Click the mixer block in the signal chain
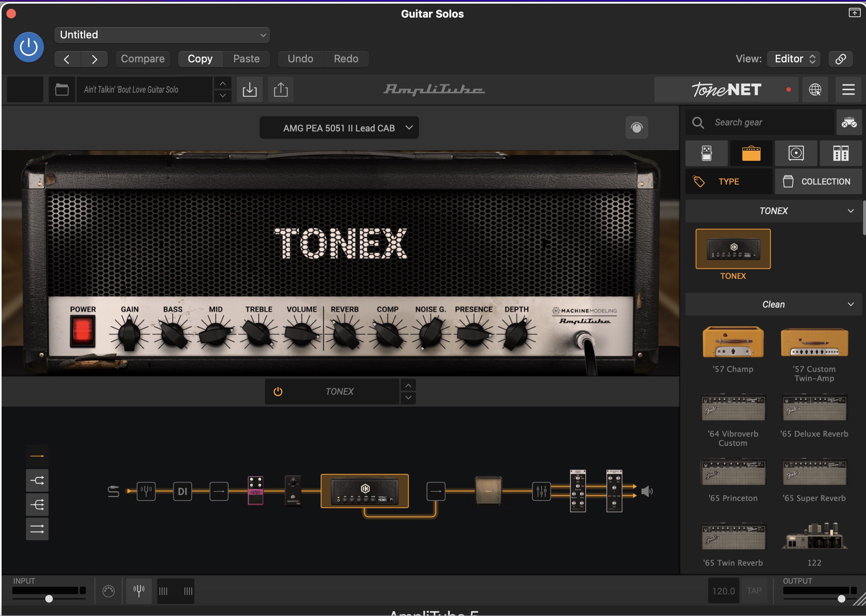Image resolution: width=866 pixels, height=616 pixels. pyautogui.click(x=542, y=491)
